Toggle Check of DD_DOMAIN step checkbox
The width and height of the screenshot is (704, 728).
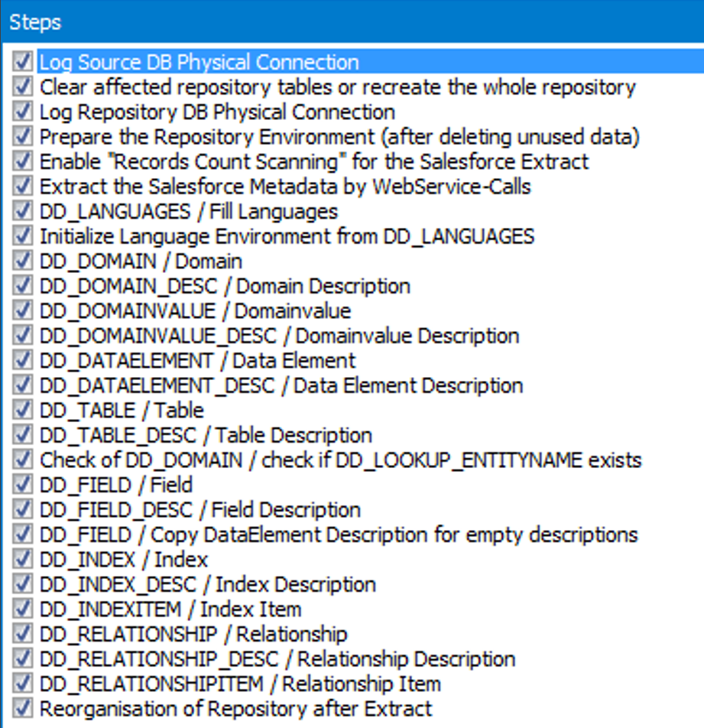click(x=22, y=460)
